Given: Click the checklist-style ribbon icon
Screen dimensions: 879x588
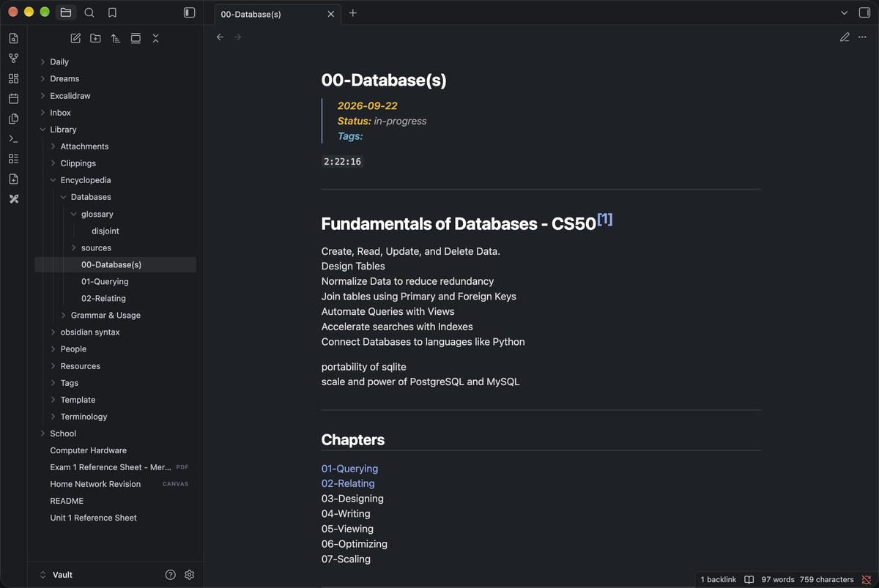Looking at the screenshot, I should pos(13,159).
